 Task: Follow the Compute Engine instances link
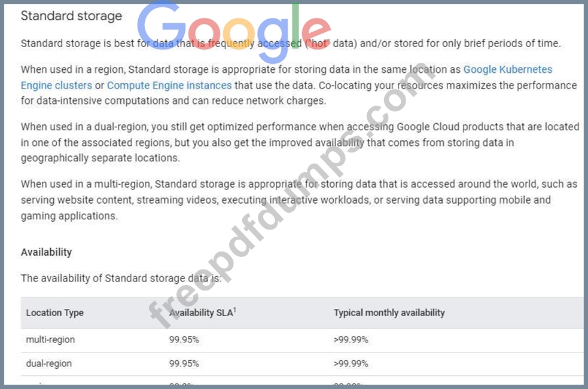[169, 85]
